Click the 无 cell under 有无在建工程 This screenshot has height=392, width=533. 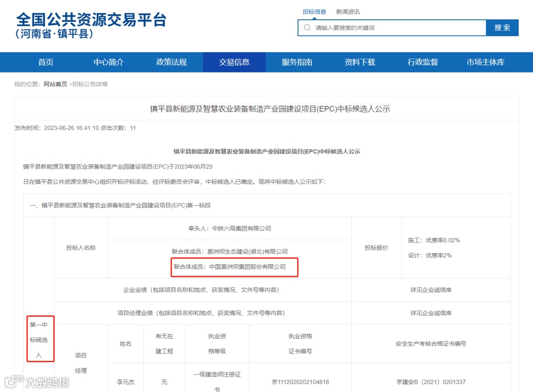click(x=164, y=382)
